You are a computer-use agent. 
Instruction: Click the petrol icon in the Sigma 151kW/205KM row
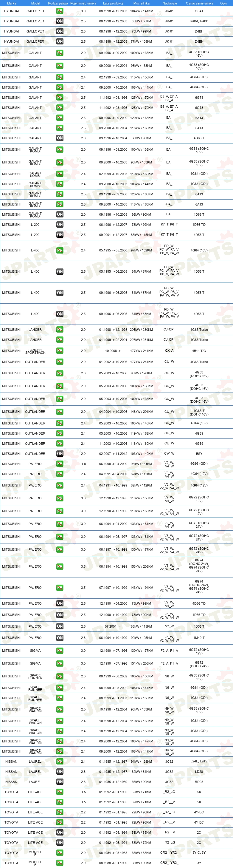[60, 663]
